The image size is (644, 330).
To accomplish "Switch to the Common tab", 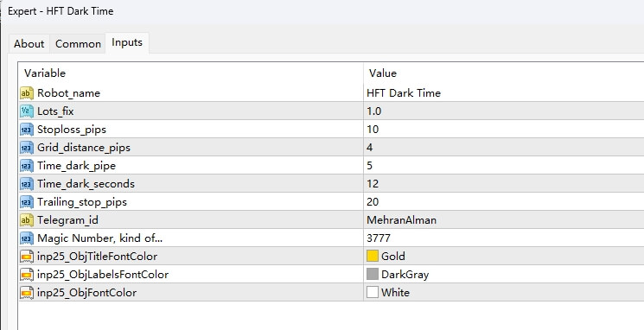I will tap(78, 43).
